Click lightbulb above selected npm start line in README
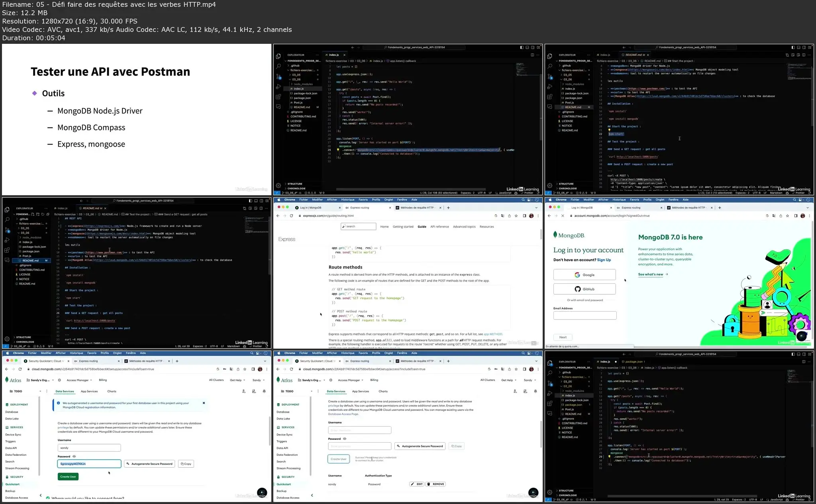The image size is (816, 504). (x=609, y=130)
